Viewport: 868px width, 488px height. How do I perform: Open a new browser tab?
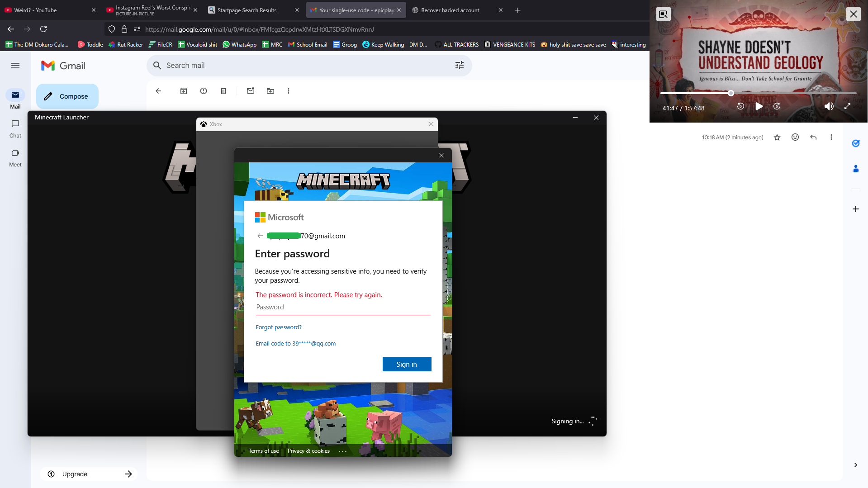click(518, 10)
